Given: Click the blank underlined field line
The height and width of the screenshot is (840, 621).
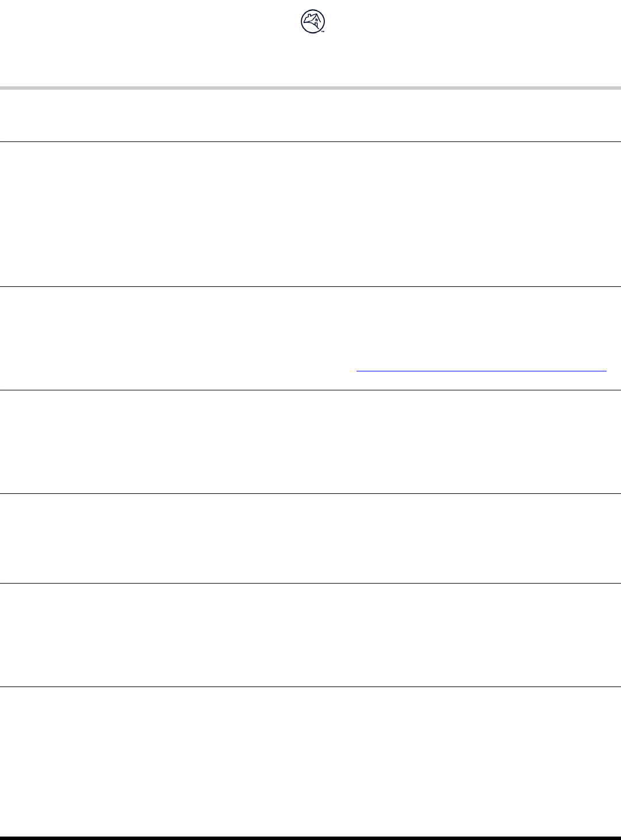Looking at the screenshot, I should coord(481,371).
